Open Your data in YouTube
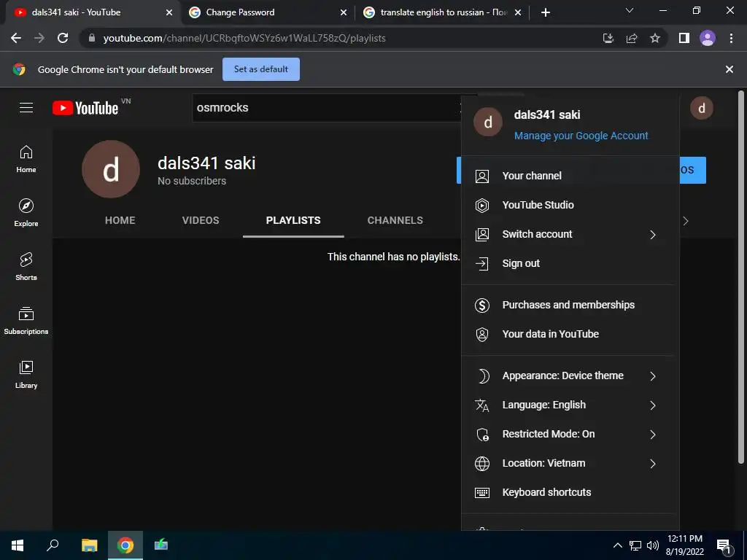The height and width of the screenshot is (560, 747). coord(570,334)
